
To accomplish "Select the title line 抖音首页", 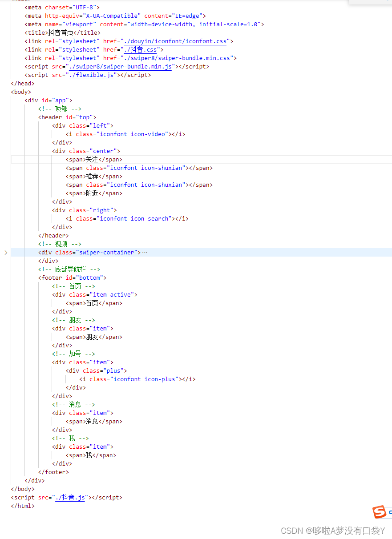I will pyautogui.click(x=62, y=33).
